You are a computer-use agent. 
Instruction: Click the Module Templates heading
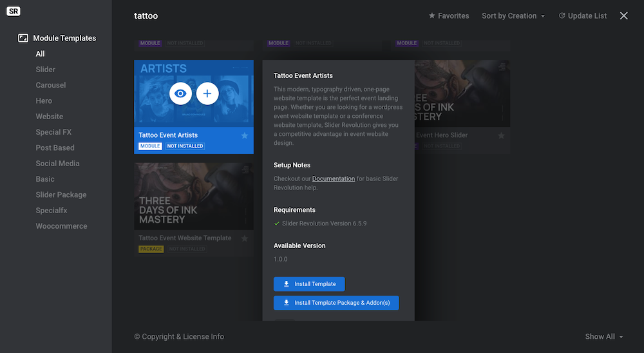point(64,38)
